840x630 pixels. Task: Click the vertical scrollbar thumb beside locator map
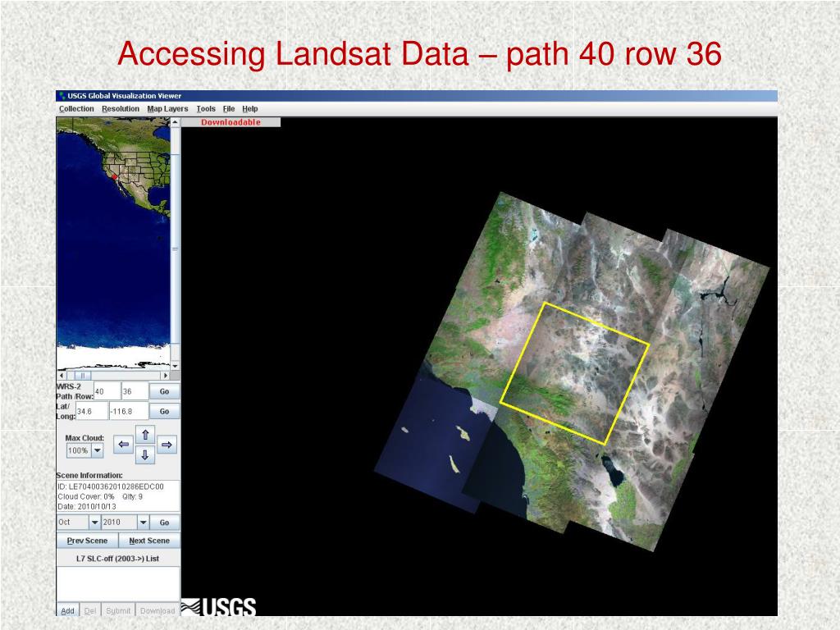click(176, 249)
